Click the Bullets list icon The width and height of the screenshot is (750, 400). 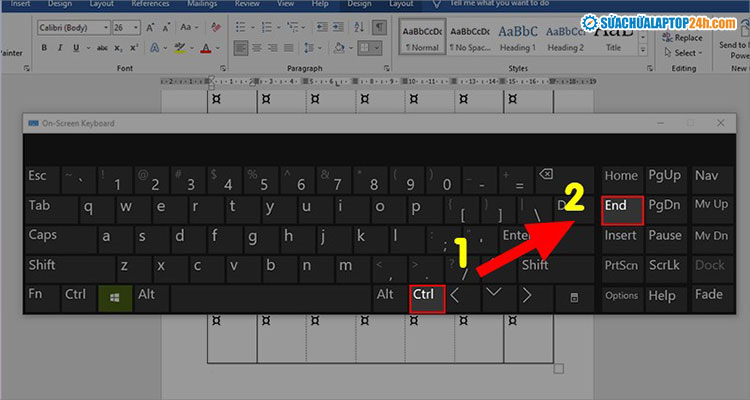241,28
